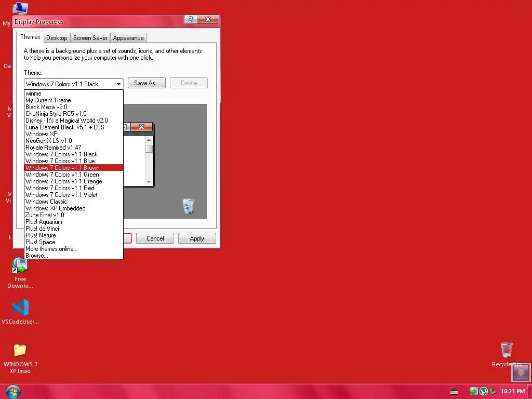
Task: Click the Display Properties help question button
Action: click(x=191, y=19)
